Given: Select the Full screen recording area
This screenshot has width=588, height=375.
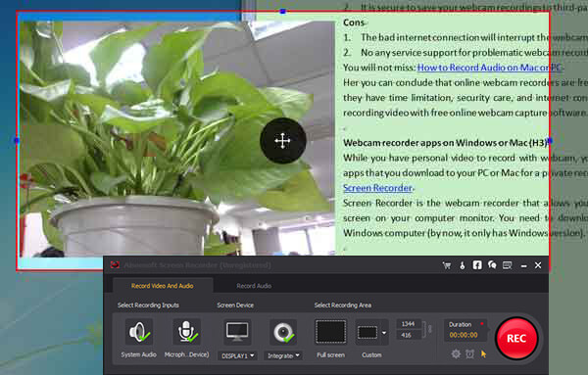Looking at the screenshot, I should tap(330, 332).
